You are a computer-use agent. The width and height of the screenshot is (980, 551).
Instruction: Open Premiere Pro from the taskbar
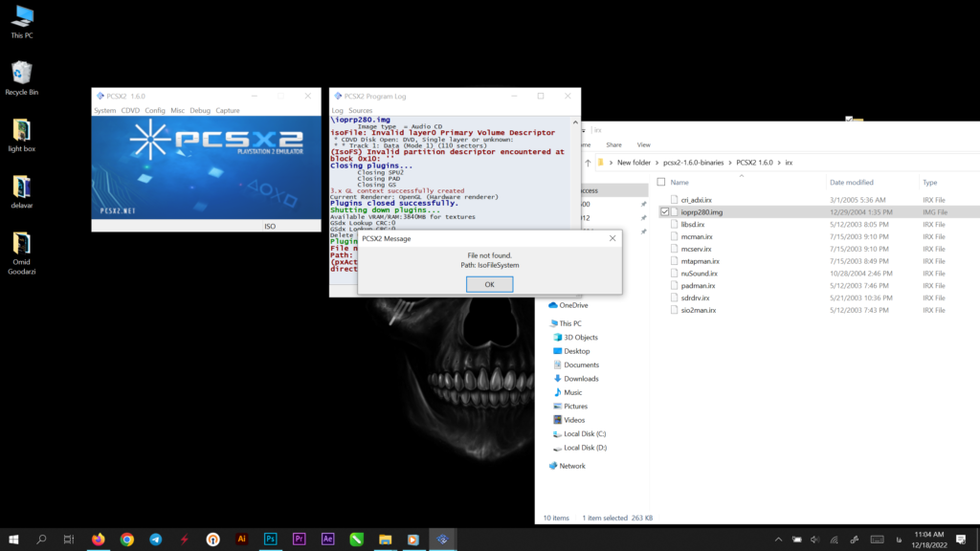(300, 540)
